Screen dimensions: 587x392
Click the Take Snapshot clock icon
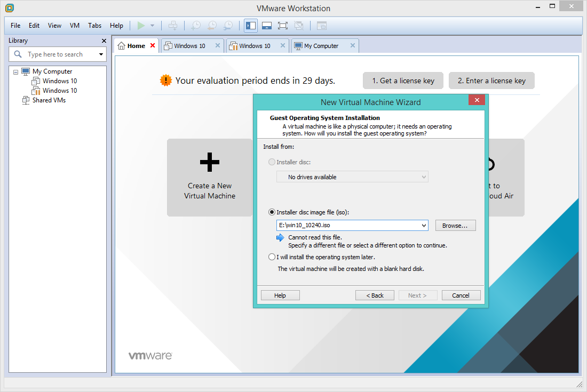(196, 26)
